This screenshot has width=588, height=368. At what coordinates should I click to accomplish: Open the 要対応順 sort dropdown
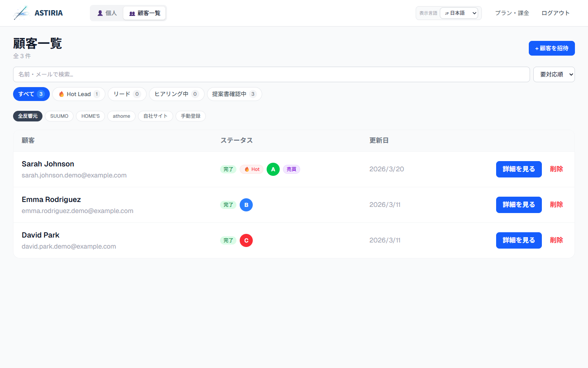[x=554, y=74]
